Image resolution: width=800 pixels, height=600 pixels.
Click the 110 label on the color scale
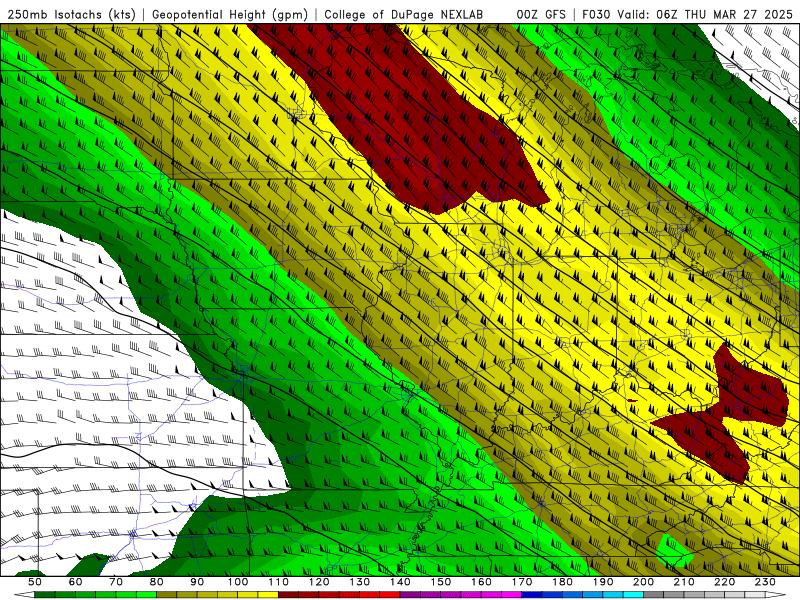tap(278, 582)
